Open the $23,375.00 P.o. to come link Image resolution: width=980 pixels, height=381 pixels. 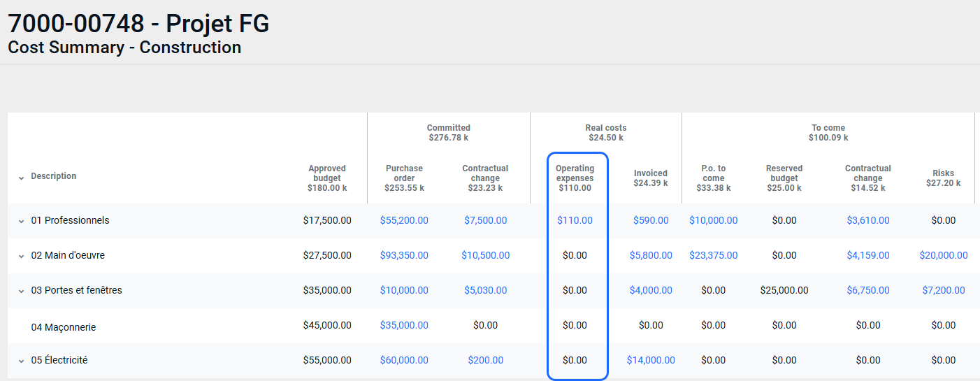coord(713,255)
